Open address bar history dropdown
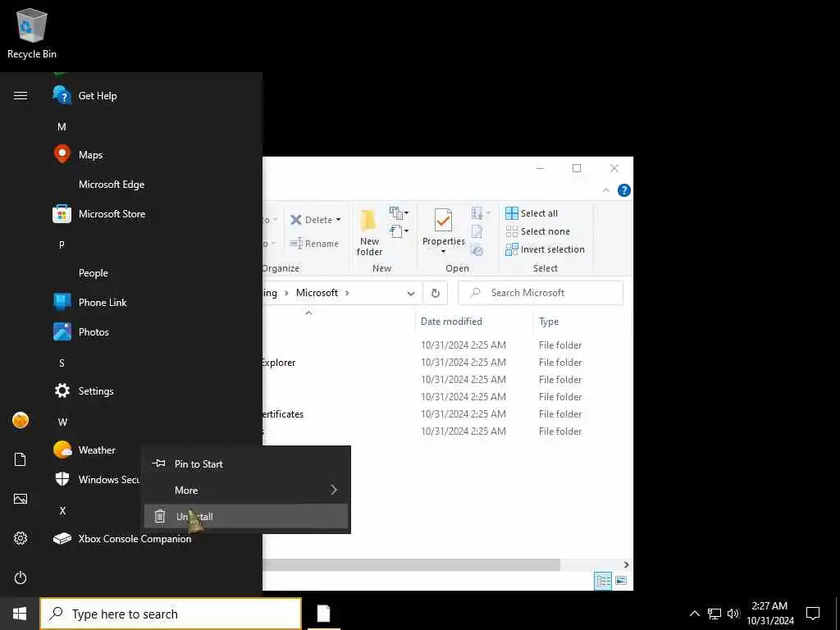Screen dimensions: 840x630 click(x=411, y=293)
